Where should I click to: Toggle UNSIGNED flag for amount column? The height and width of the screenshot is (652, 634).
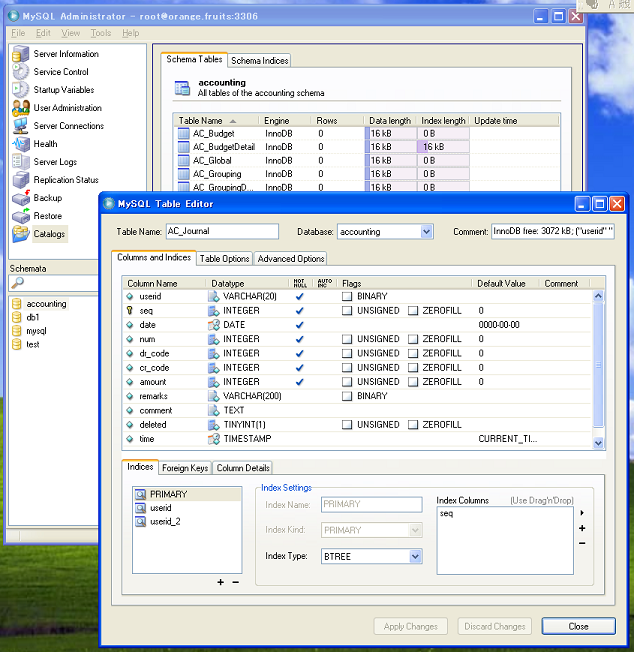click(347, 382)
